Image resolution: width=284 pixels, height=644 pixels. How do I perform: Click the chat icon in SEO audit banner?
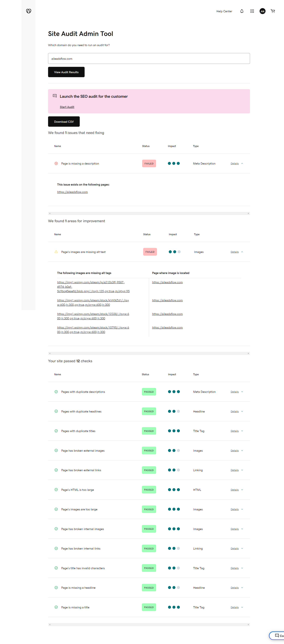click(x=55, y=96)
